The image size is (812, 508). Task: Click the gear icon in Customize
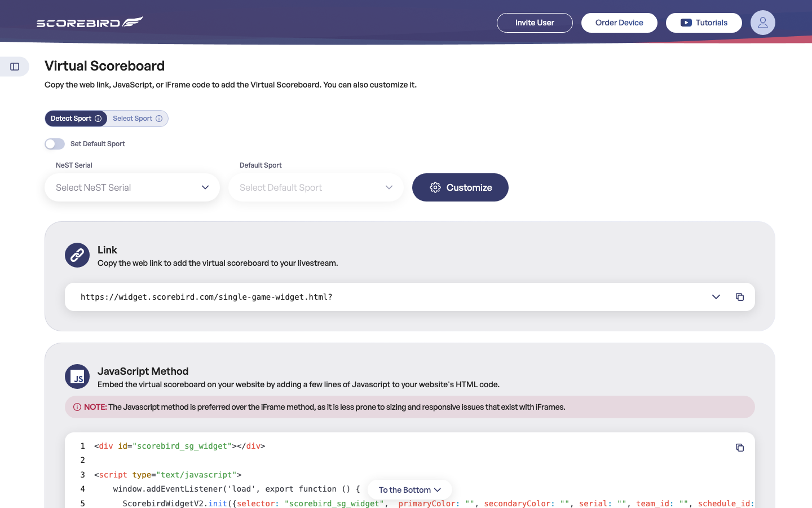tap(435, 187)
